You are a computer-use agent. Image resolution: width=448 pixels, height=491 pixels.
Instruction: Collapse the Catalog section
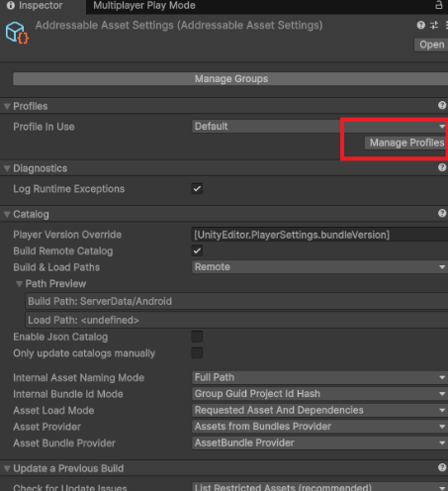(x=7, y=215)
